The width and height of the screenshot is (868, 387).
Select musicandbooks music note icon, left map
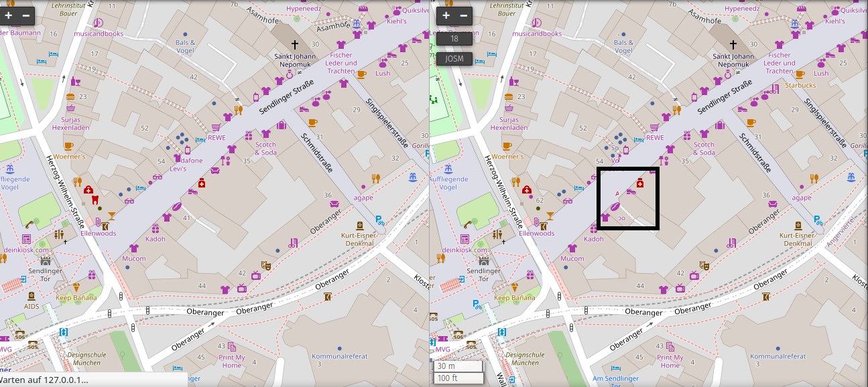[x=98, y=23]
